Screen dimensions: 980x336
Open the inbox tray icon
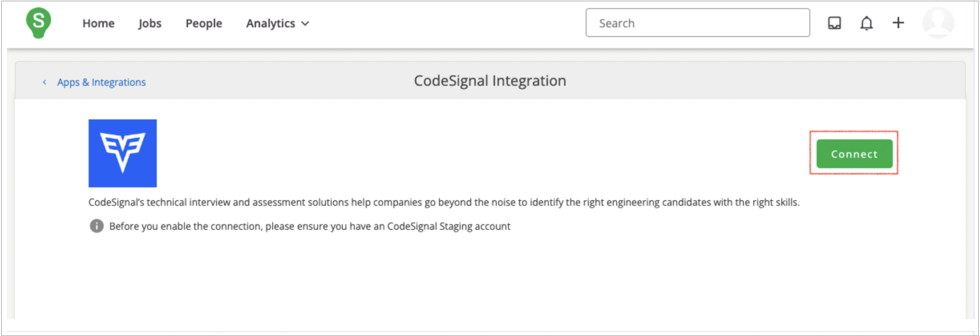834,23
